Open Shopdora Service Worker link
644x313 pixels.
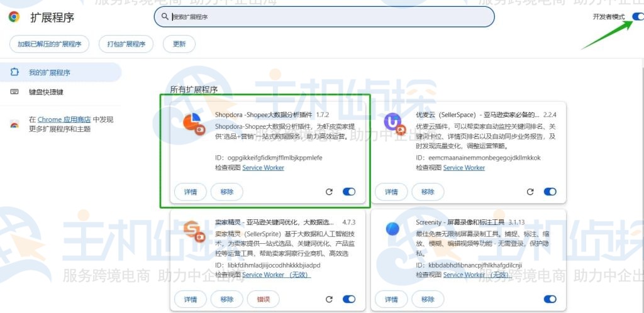coord(264,167)
